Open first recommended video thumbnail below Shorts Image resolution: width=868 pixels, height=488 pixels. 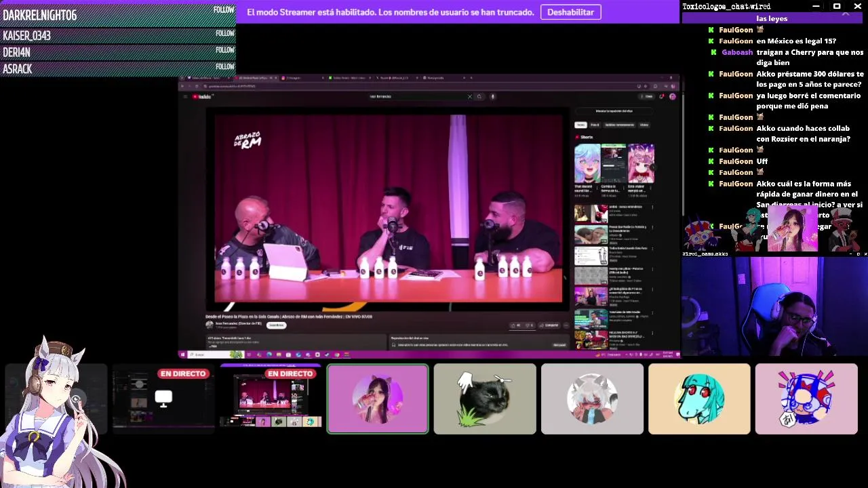pos(591,213)
